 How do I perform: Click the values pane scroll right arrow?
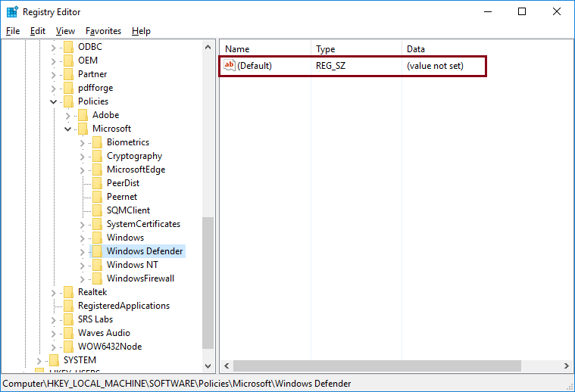(567, 366)
